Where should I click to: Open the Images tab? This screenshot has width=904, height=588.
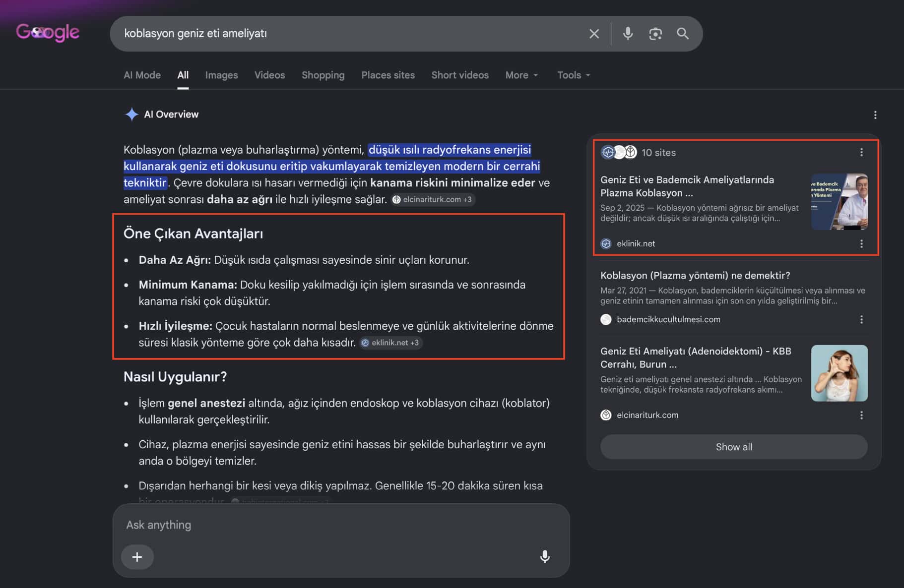(x=221, y=75)
